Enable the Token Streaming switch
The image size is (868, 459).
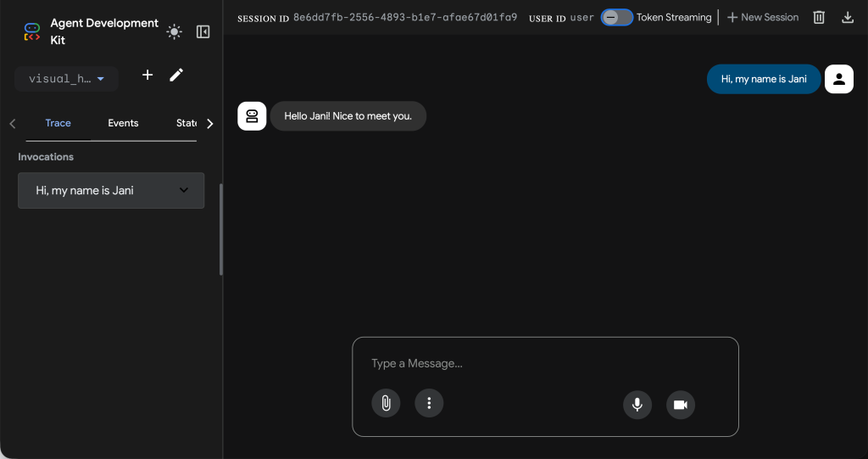617,17
